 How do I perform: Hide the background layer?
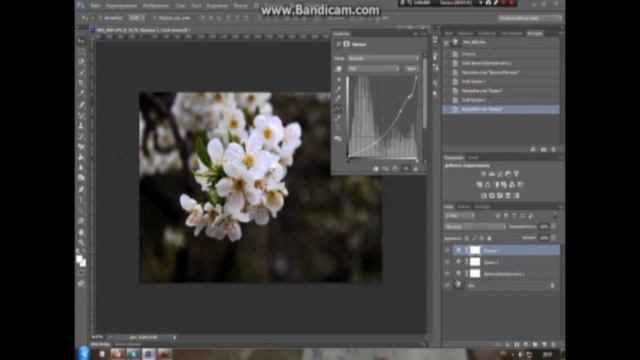point(447,285)
